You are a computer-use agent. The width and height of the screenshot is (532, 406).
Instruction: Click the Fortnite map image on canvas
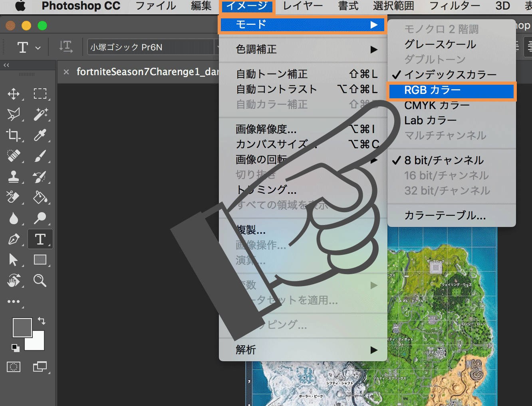coord(442,316)
